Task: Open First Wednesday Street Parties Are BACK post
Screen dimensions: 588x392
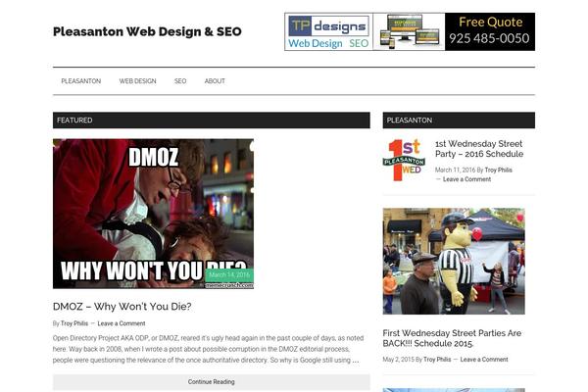Action: click(x=452, y=338)
